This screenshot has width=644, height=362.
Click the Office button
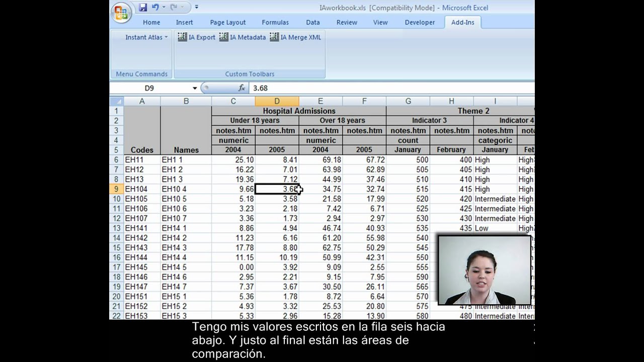(x=121, y=13)
